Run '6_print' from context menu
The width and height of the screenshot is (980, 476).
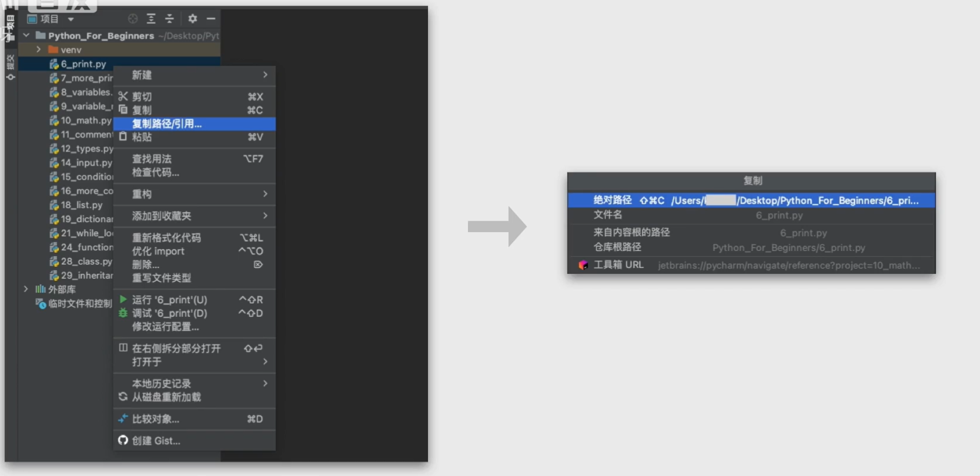(x=194, y=300)
